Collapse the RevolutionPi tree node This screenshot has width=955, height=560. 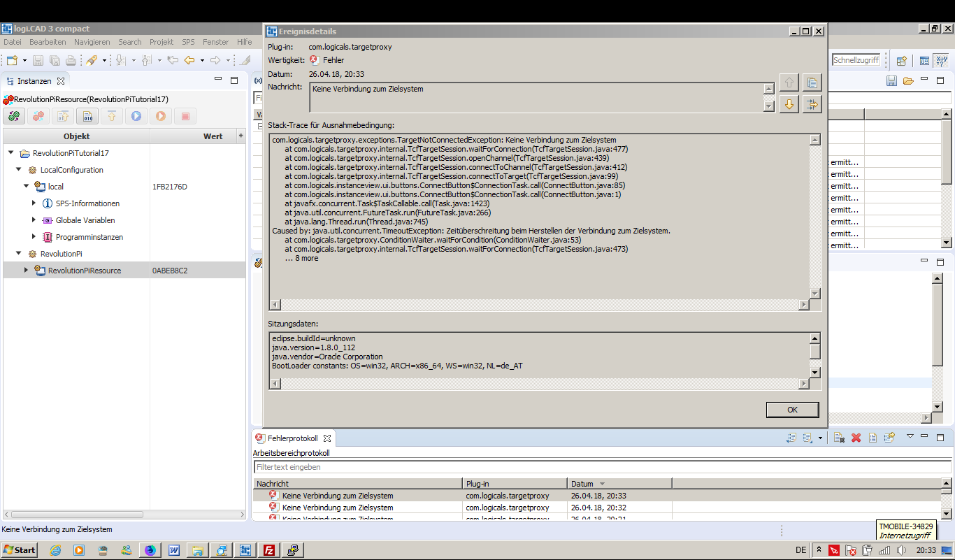pyautogui.click(x=19, y=254)
